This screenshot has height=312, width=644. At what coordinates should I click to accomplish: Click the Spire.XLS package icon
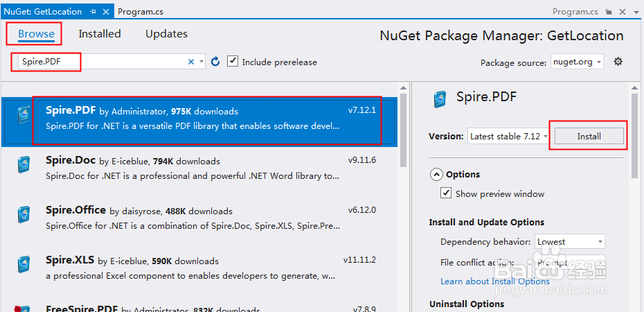24,264
